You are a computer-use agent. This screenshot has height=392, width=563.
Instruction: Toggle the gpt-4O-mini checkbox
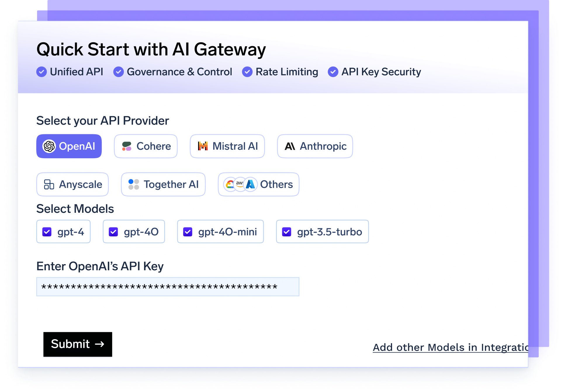pos(188,232)
